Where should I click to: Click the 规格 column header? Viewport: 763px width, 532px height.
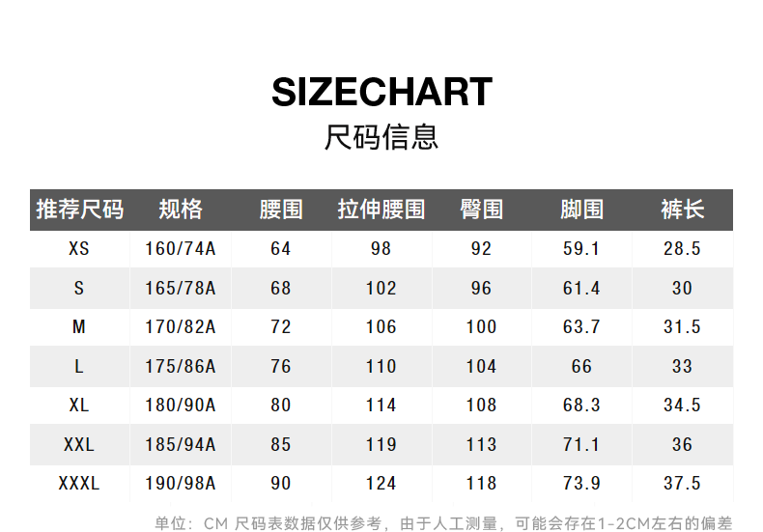tap(181, 210)
